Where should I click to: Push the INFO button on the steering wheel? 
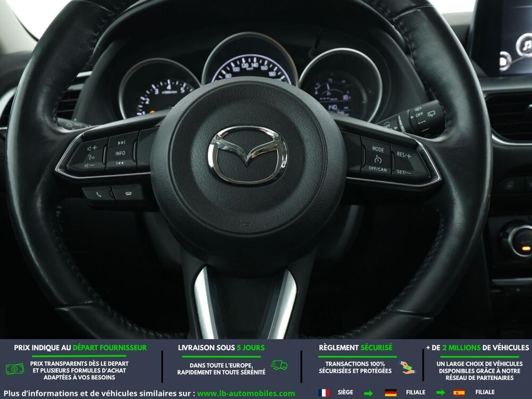[120, 153]
